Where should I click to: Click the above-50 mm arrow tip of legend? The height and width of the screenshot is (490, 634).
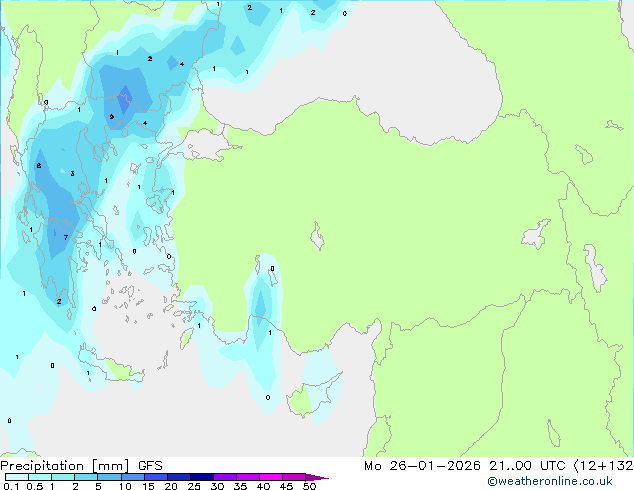317,477
